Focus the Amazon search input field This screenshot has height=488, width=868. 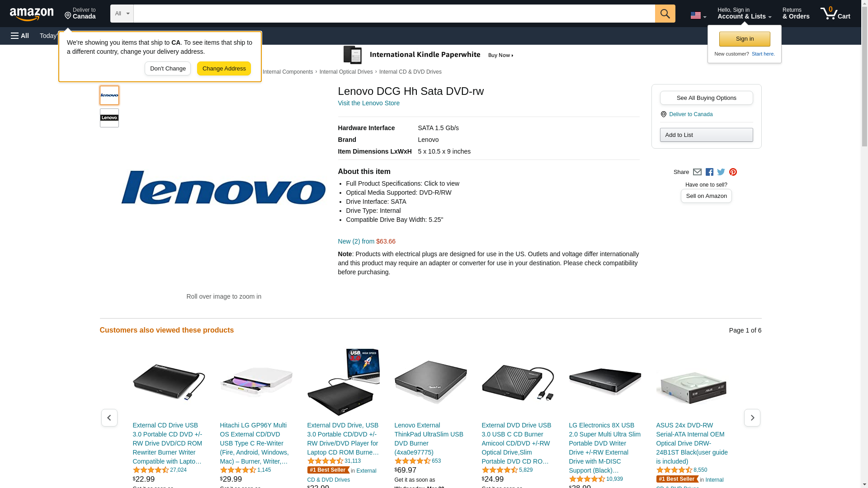coord(394,14)
